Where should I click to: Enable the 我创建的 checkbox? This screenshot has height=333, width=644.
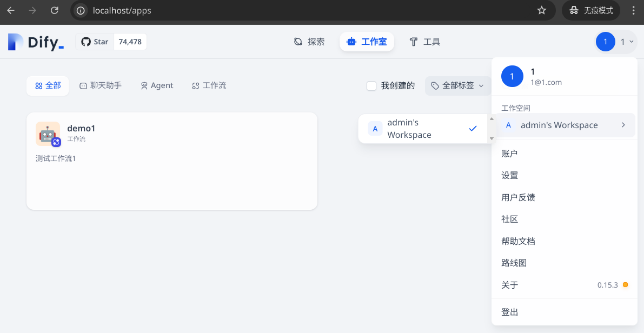(371, 85)
